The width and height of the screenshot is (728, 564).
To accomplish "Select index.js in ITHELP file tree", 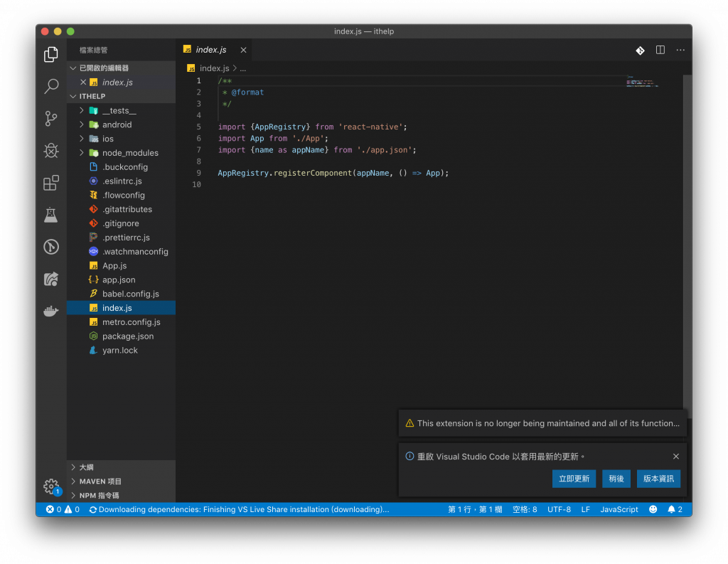I will tap(121, 308).
